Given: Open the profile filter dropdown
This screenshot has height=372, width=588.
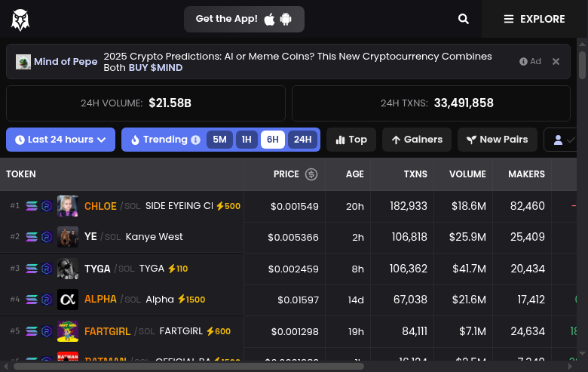Looking at the screenshot, I should tap(563, 140).
